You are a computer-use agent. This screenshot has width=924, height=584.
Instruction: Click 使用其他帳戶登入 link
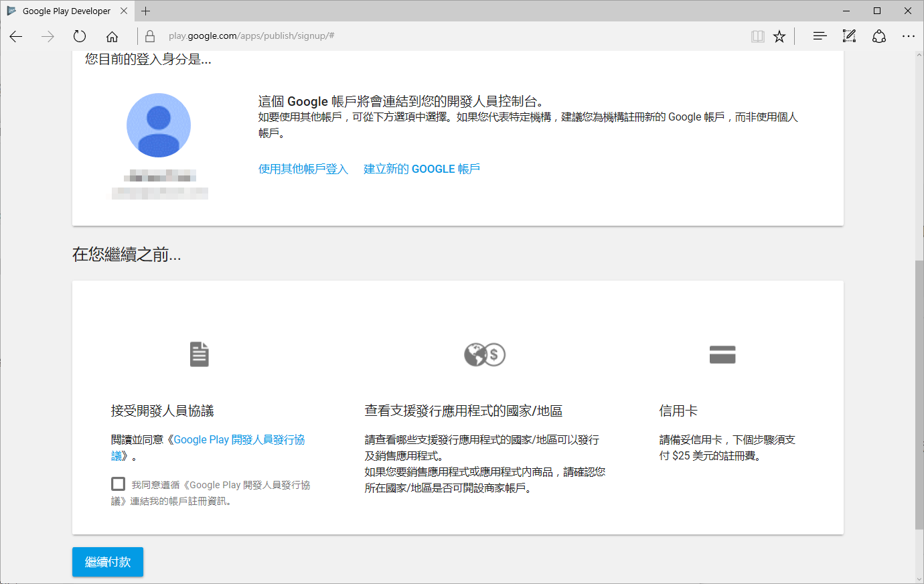click(303, 169)
